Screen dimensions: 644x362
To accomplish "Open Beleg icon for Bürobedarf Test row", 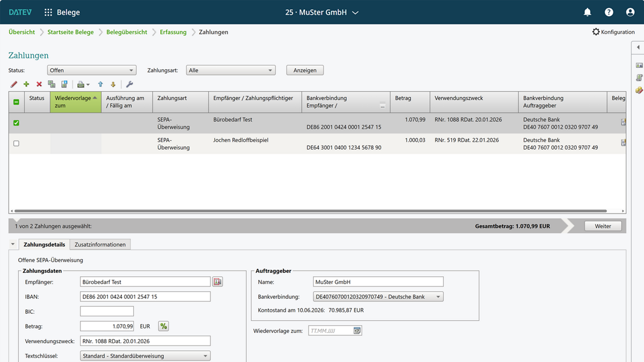I will (624, 123).
